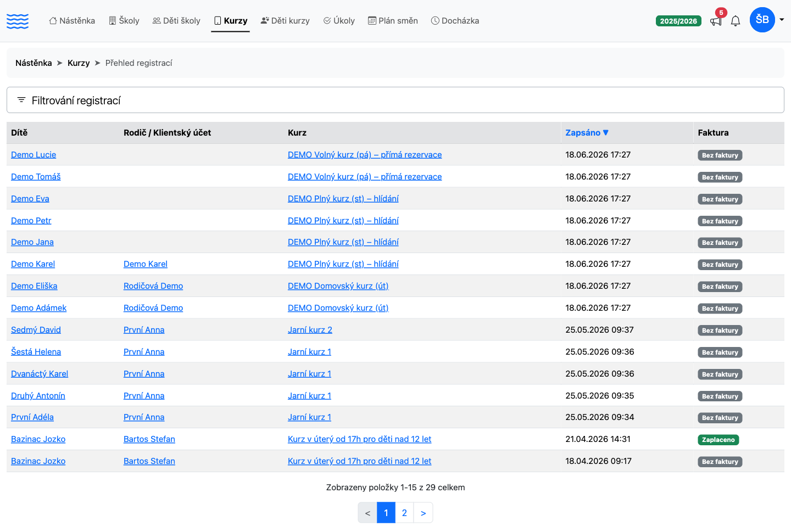Image resolution: width=791 pixels, height=532 pixels.
Task: Go to previous page arrow
Action: coord(367,513)
